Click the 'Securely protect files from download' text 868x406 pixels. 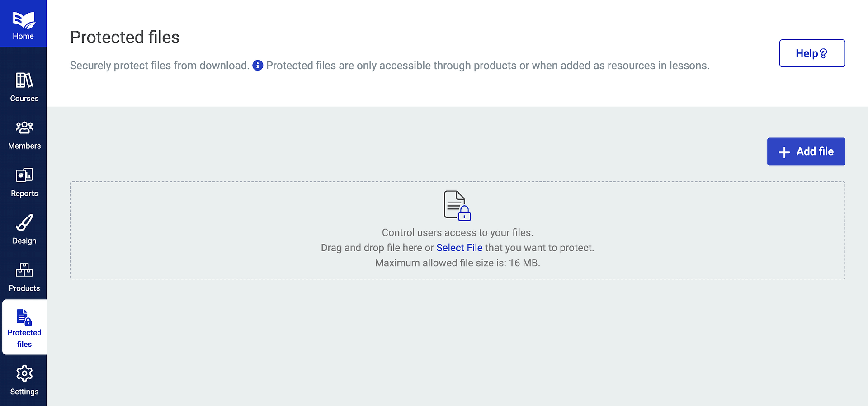coord(160,66)
